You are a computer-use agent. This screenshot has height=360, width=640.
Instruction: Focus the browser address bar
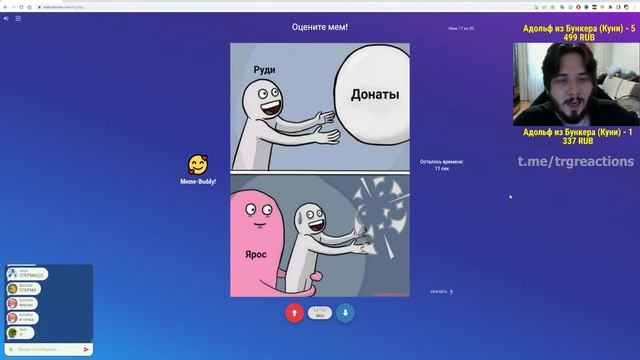click(282, 7)
